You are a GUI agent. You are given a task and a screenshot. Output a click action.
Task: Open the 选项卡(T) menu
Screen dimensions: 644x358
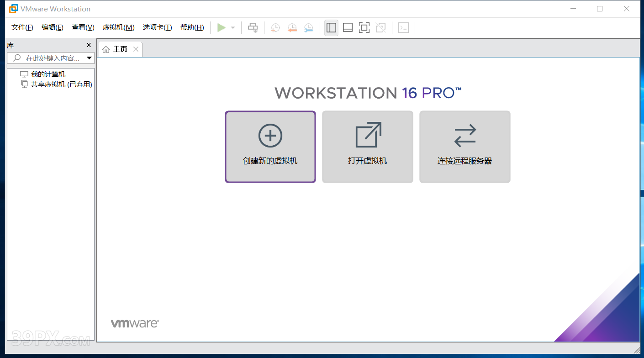click(158, 27)
